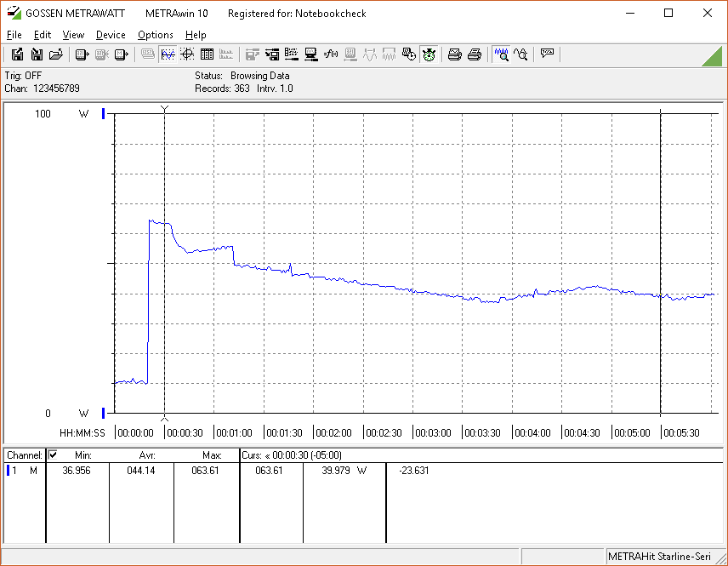Click the GOSSEN METRAWATT title bar app icon
This screenshot has height=566, width=728.
pos(14,13)
